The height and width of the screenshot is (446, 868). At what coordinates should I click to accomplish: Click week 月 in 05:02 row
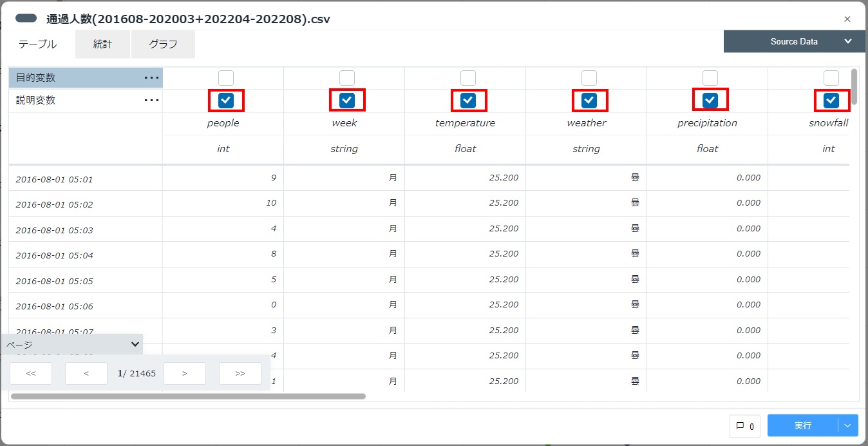point(393,203)
